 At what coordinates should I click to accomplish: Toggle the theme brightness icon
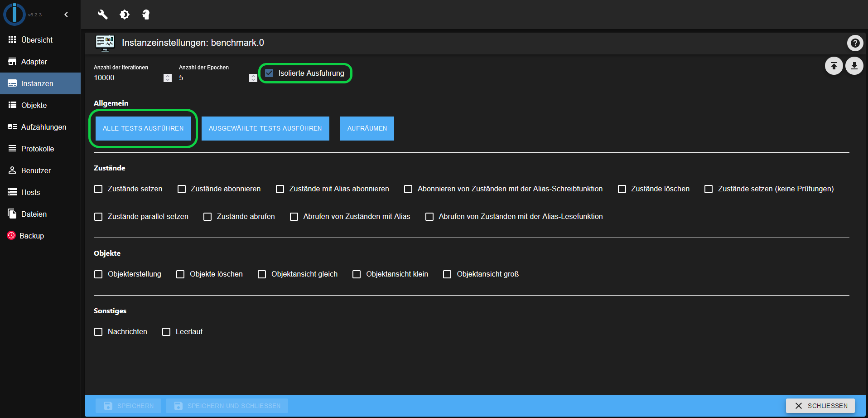click(125, 15)
